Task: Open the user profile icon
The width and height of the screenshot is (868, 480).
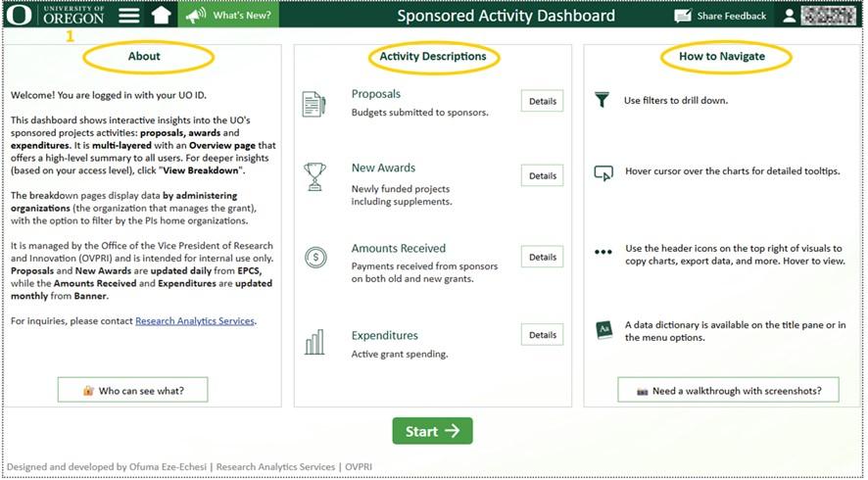Action: click(x=790, y=16)
